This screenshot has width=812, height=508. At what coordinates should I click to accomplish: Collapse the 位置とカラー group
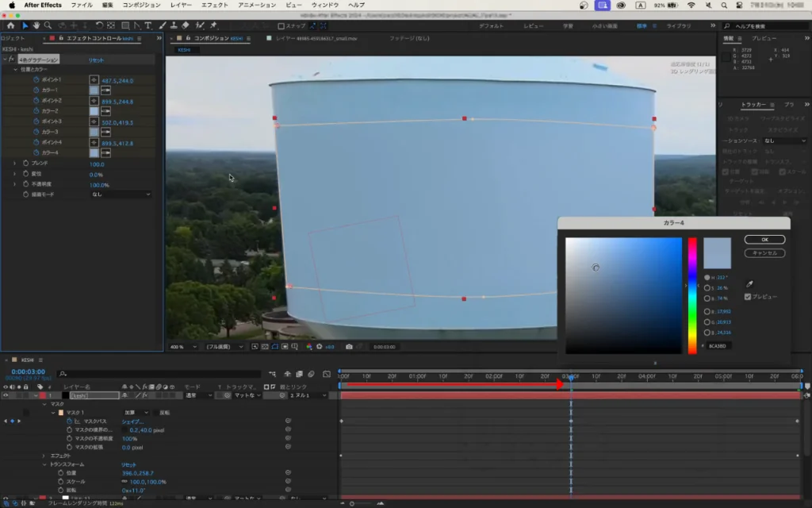15,70
